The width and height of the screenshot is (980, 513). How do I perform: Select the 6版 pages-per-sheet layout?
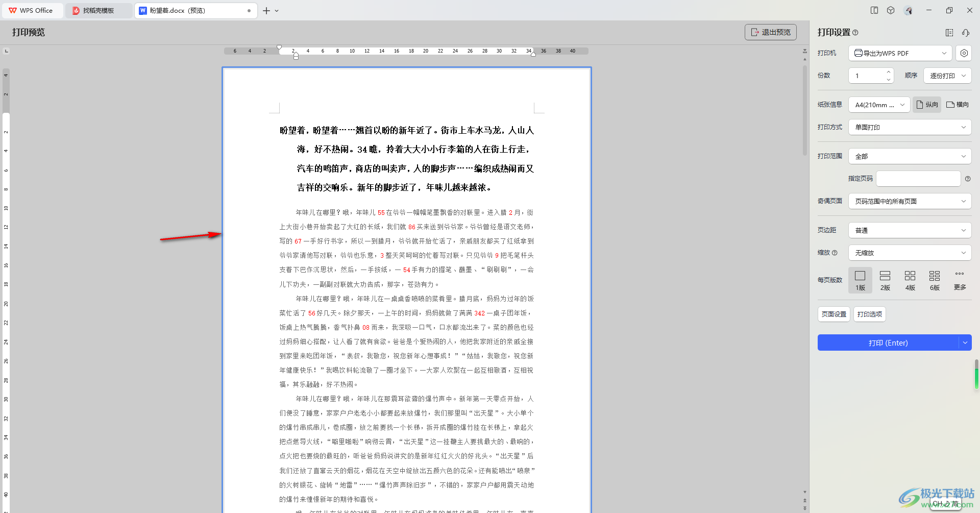pyautogui.click(x=935, y=280)
